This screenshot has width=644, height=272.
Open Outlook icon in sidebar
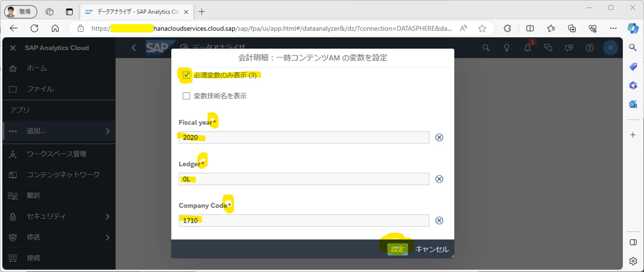point(633,104)
